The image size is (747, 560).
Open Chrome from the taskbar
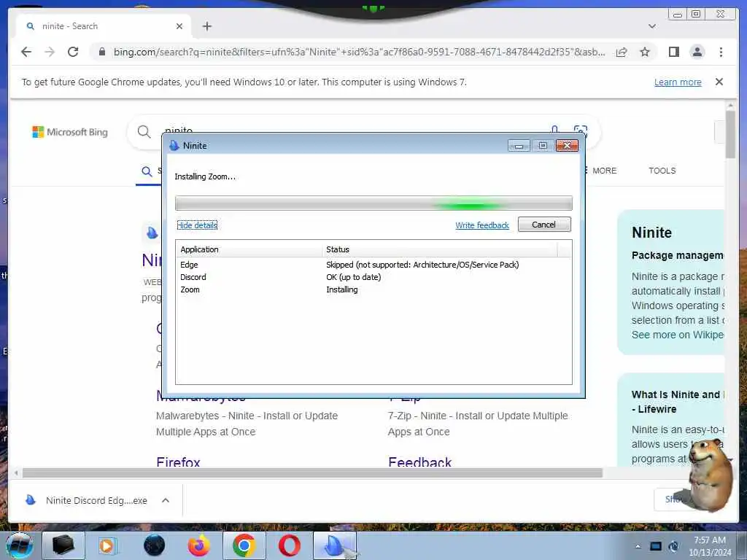click(244, 545)
